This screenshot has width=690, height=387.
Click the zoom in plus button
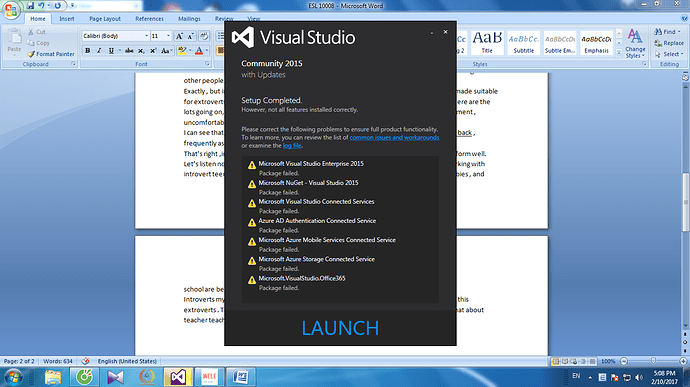(x=683, y=361)
